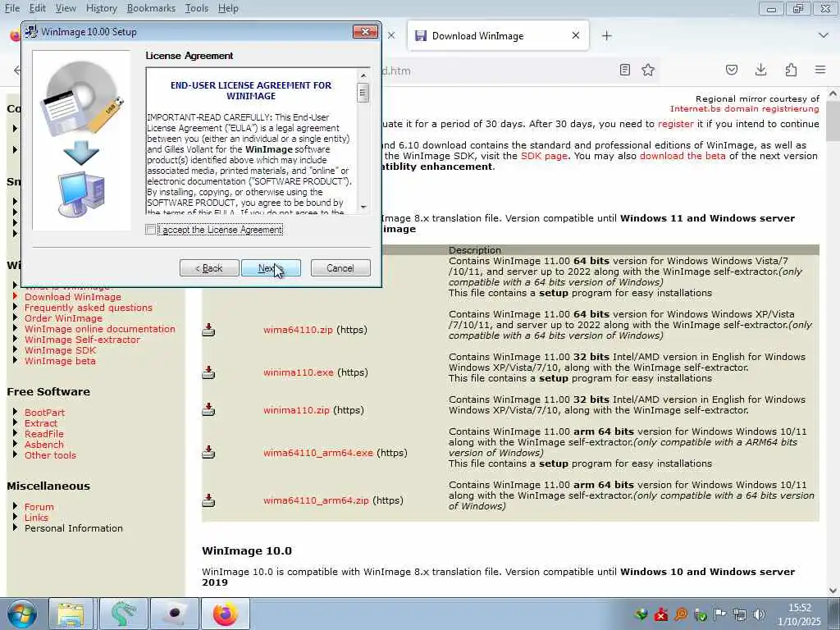Open the wima64110_arm64.exe download link
This screenshot has width=840, height=630.
[318, 453]
